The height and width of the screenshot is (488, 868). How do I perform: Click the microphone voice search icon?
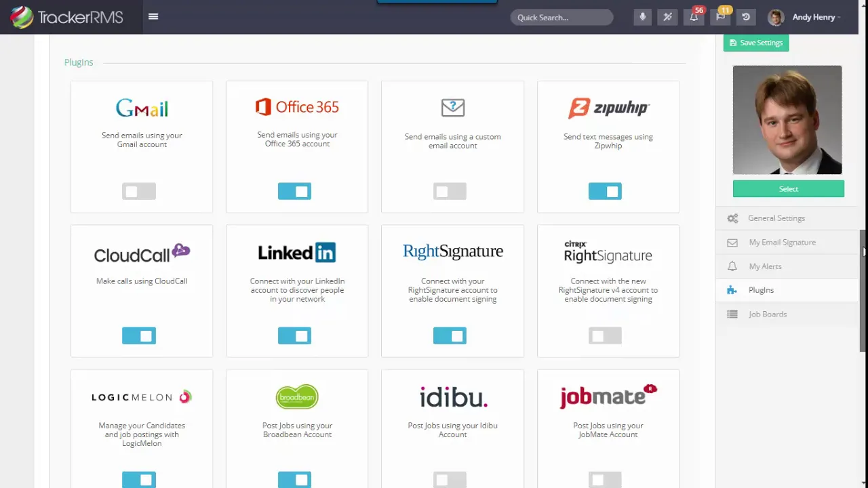coord(642,17)
